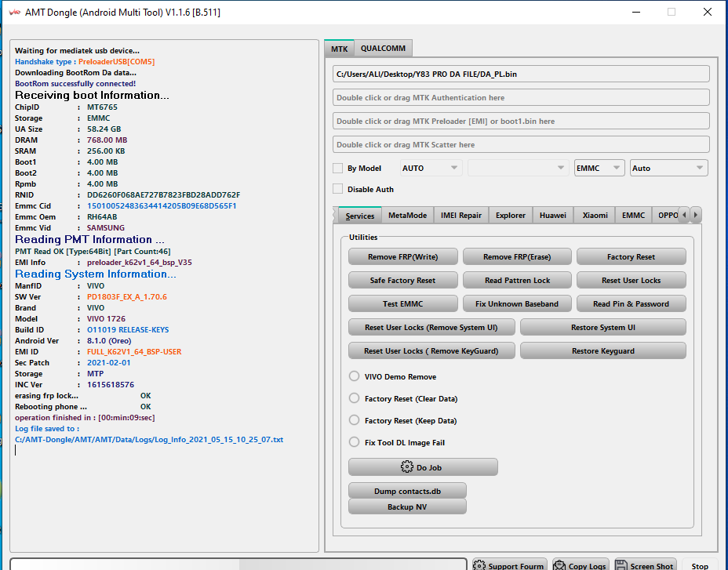Click Read Pattren Lock button
The width and height of the screenshot is (728, 570).
click(517, 281)
